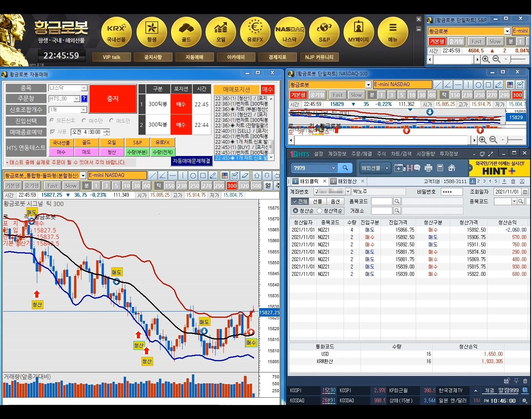Open the 오일 gold menu icon
The image size is (532, 419).
[221, 32]
